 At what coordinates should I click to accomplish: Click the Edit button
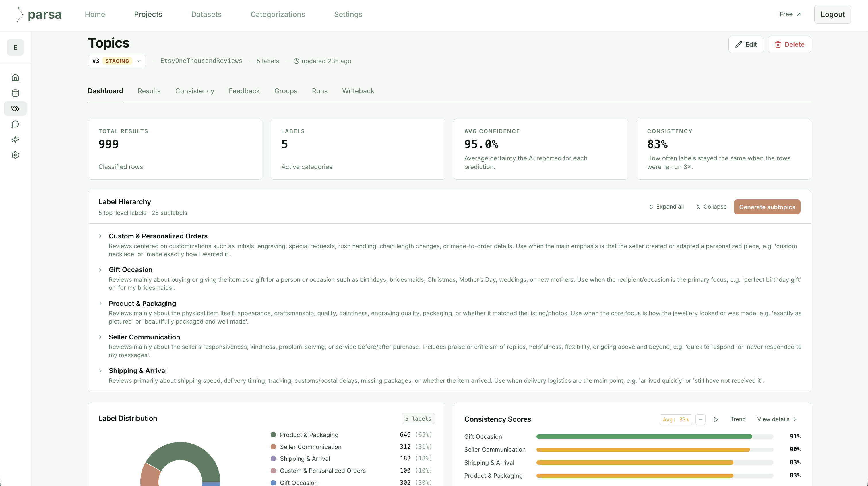click(x=746, y=44)
